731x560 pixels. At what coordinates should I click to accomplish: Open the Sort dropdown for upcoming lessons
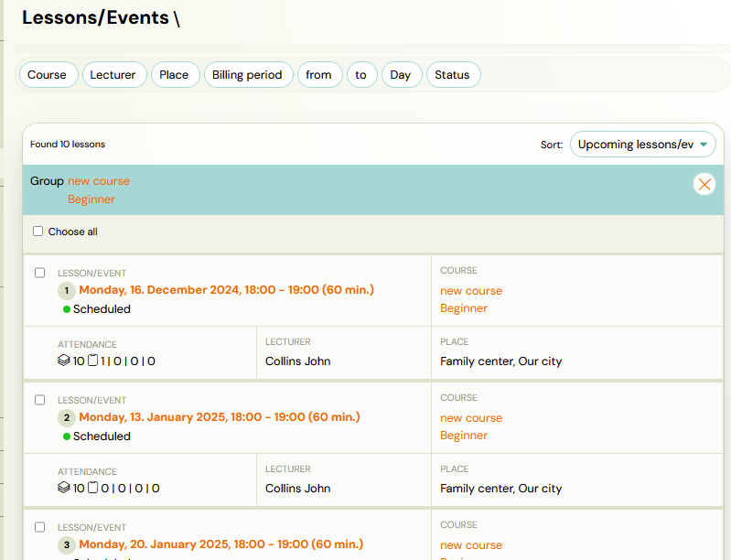642,145
